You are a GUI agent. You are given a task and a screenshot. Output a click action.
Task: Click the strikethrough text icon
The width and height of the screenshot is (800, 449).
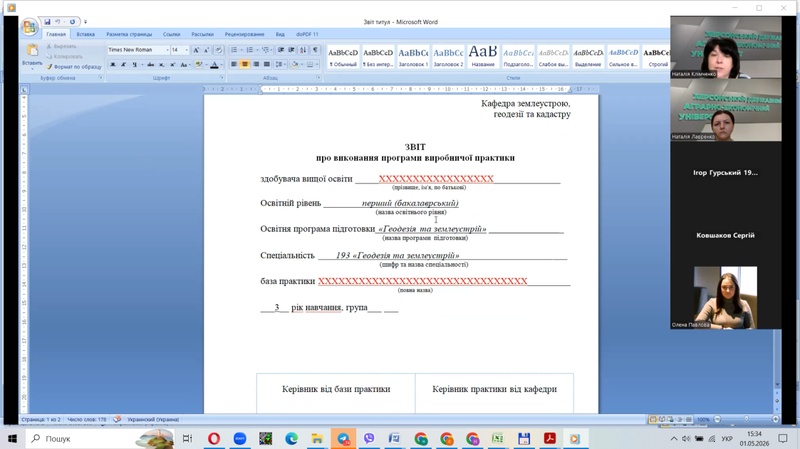(x=151, y=65)
